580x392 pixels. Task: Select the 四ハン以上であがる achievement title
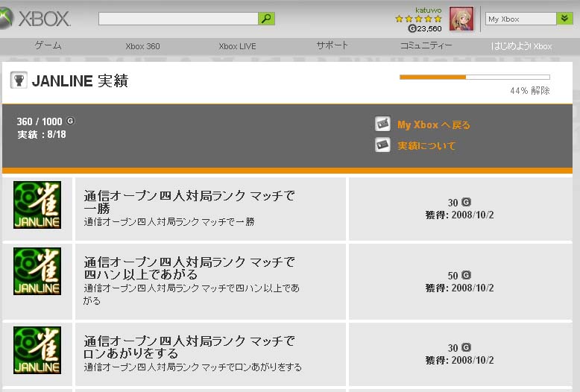pyautogui.click(x=189, y=268)
